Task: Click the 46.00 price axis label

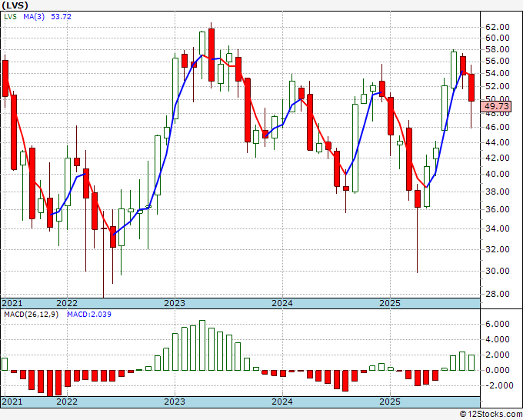Action: (x=498, y=127)
